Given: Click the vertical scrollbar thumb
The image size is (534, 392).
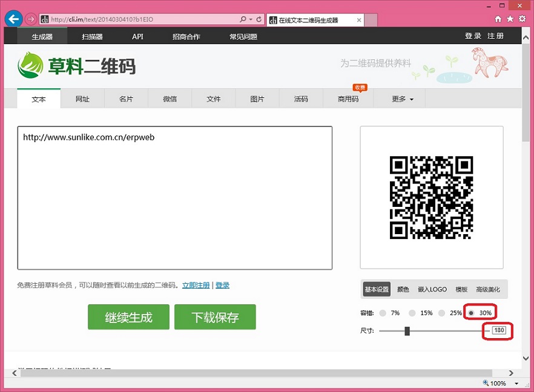Looking at the screenshot, I should click(x=526, y=92).
